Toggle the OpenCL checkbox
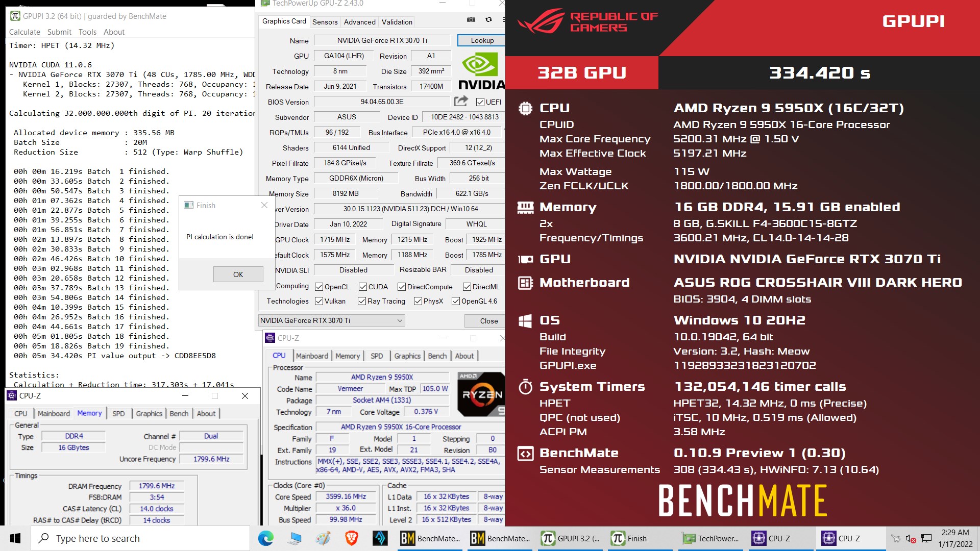Viewport: 980px width, 551px height. click(319, 287)
